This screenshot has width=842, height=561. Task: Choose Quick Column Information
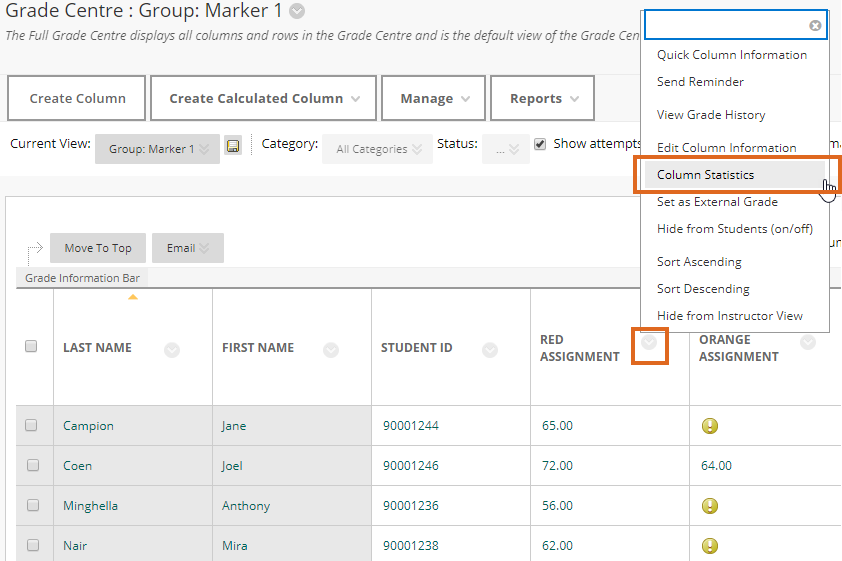coord(732,55)
